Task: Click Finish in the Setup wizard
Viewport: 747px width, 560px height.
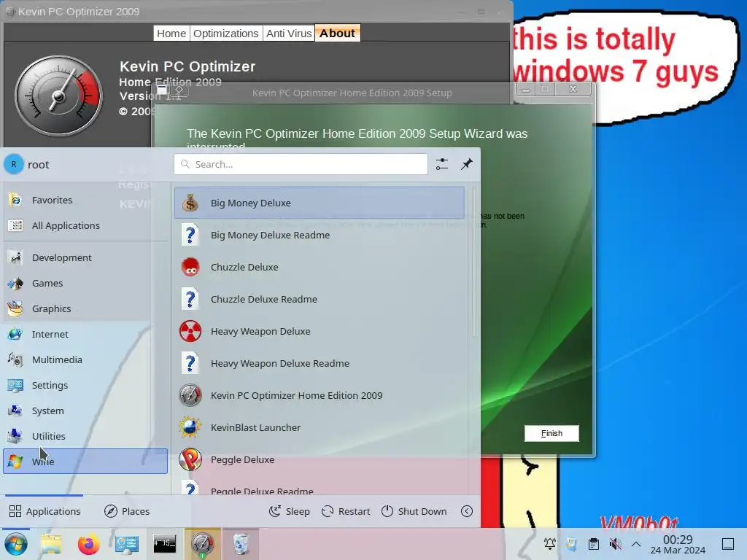Action: [551, 433]
